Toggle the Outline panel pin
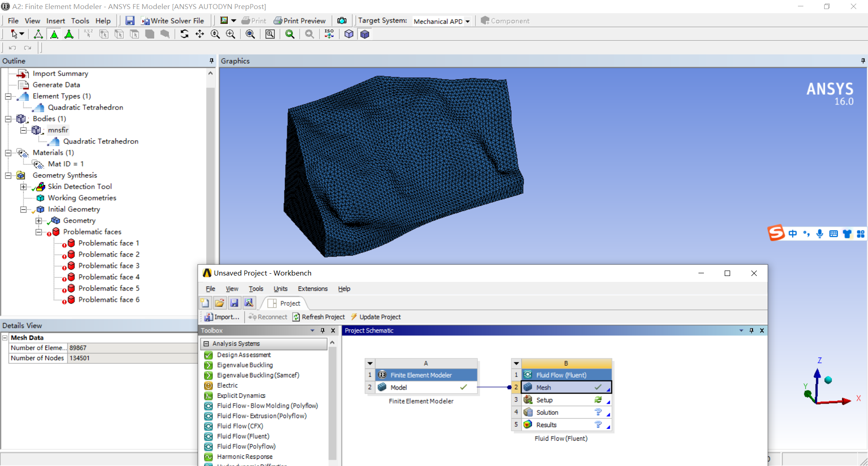The height and width of the screenshot is (466, 868). coord(211,61)
